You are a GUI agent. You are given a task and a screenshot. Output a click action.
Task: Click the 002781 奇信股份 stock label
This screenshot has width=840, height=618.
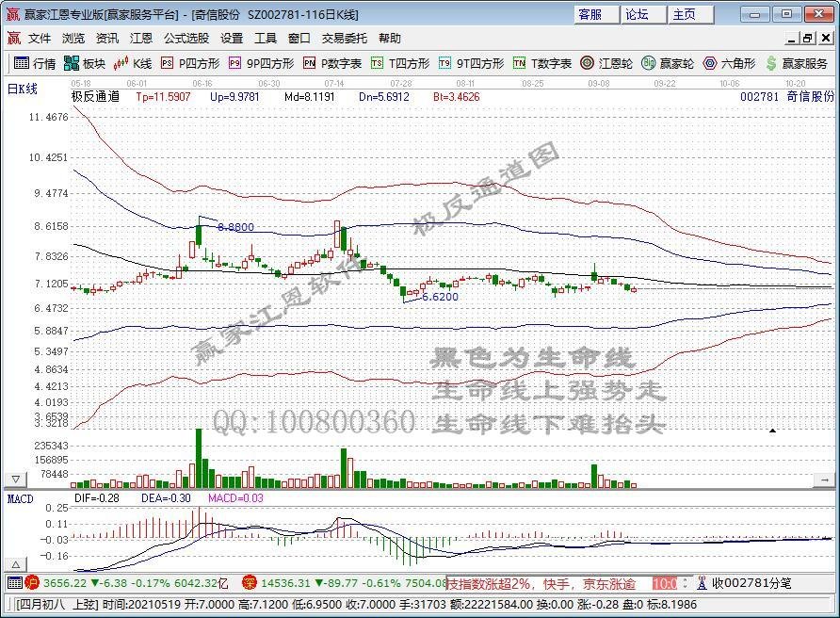point(787,96)
